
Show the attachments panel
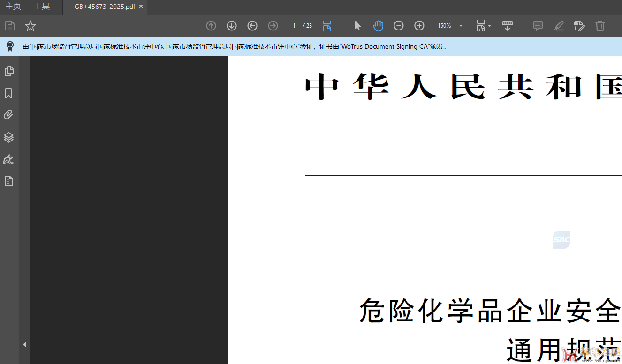click(x=8, y=115)
